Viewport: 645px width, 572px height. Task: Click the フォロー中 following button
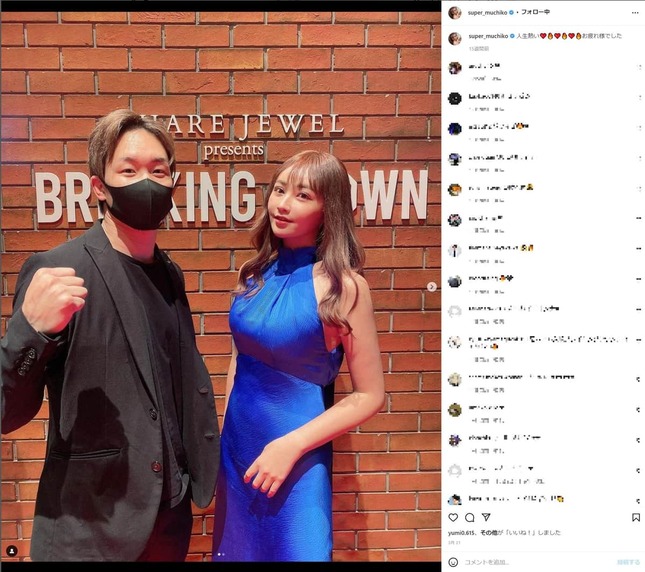(x=535, y=12)
